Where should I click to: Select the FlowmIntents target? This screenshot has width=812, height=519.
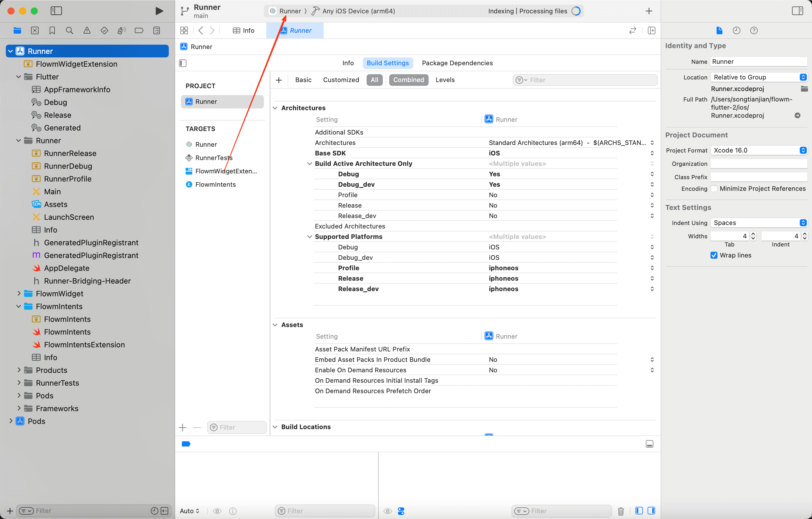(215, 184)
